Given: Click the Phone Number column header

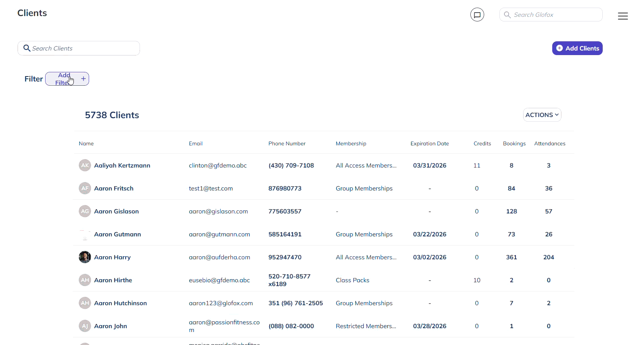Looking at the screenshot, I should pos(287,143).
